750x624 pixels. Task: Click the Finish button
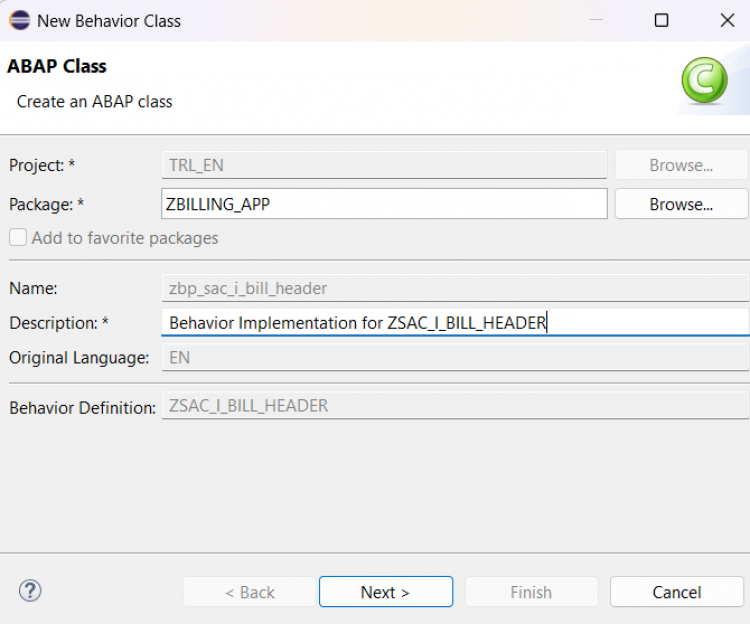pos(531,592)
